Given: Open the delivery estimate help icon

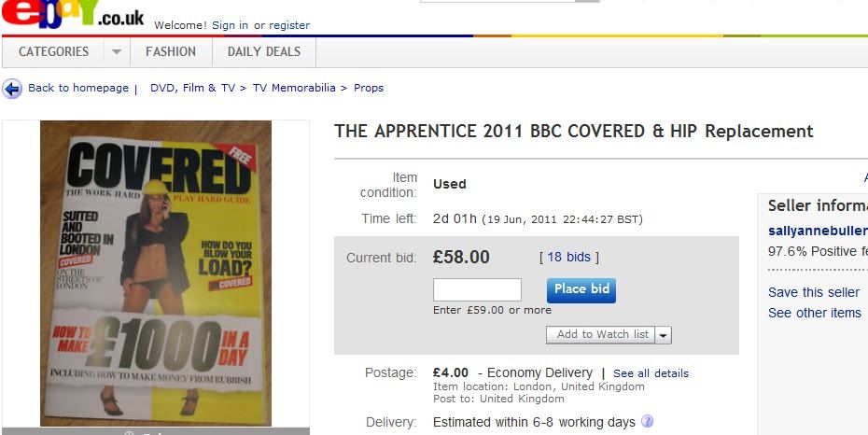Looking at the screenshot, I should [x=647, y=422].
